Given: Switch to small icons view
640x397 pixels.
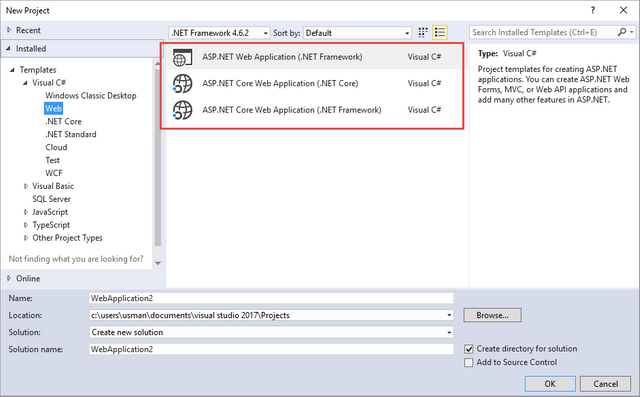Looking at the screenshot, I should (423, 32).
